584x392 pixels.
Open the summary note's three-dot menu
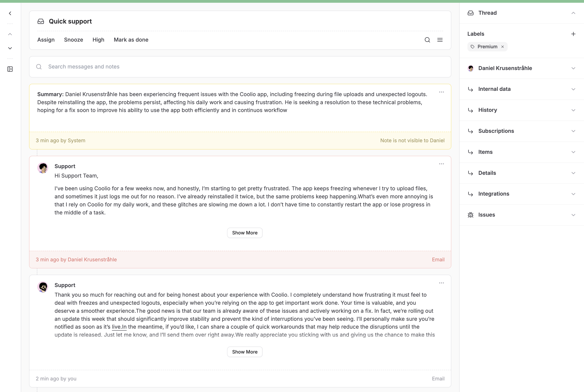[x=441, y=92]
